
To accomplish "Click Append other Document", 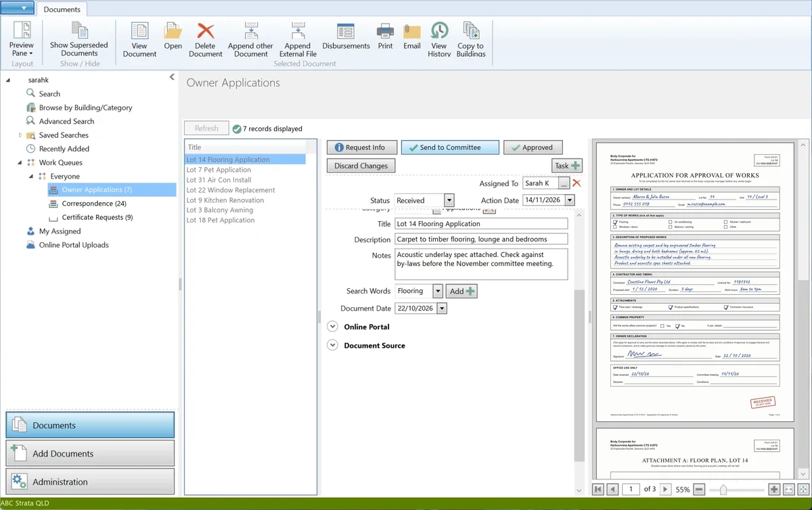I will [250, 39].
